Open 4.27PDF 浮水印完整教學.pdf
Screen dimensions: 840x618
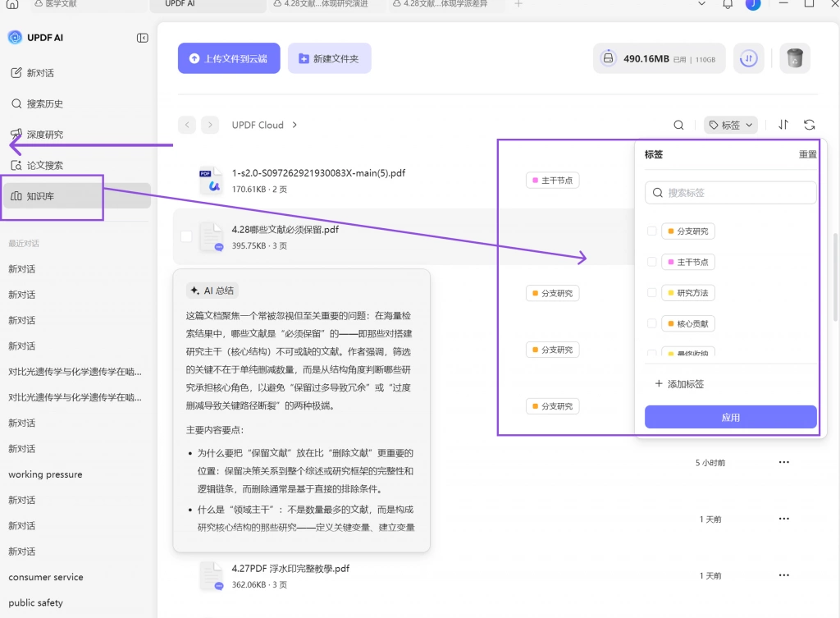[290, 569]
